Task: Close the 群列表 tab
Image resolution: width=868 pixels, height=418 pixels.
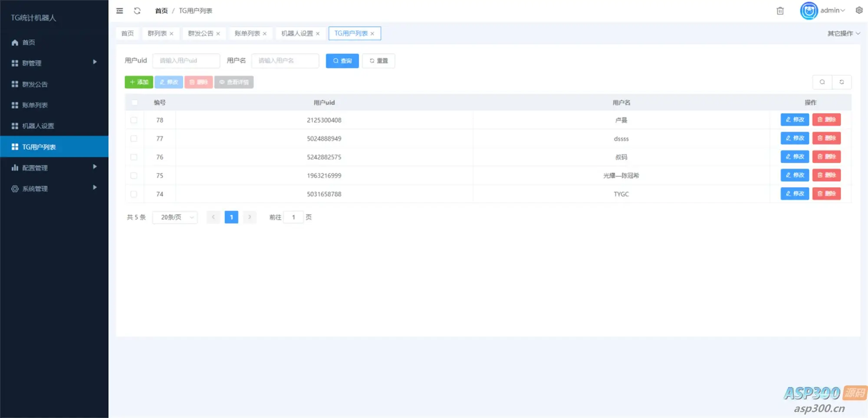Action: click(171, 34)
